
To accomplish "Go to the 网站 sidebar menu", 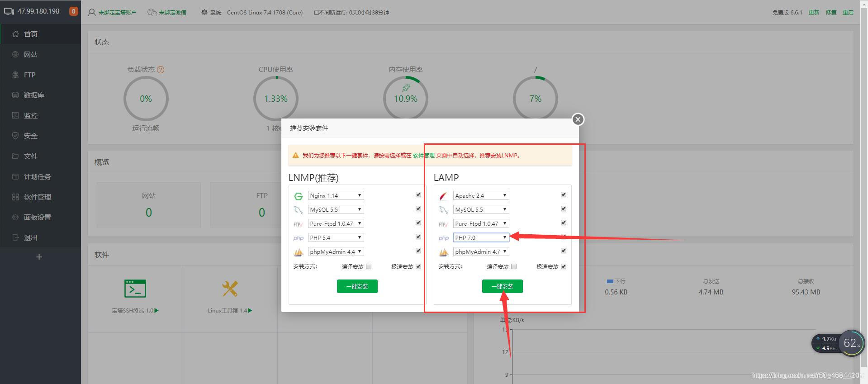I will click(40, 54).
